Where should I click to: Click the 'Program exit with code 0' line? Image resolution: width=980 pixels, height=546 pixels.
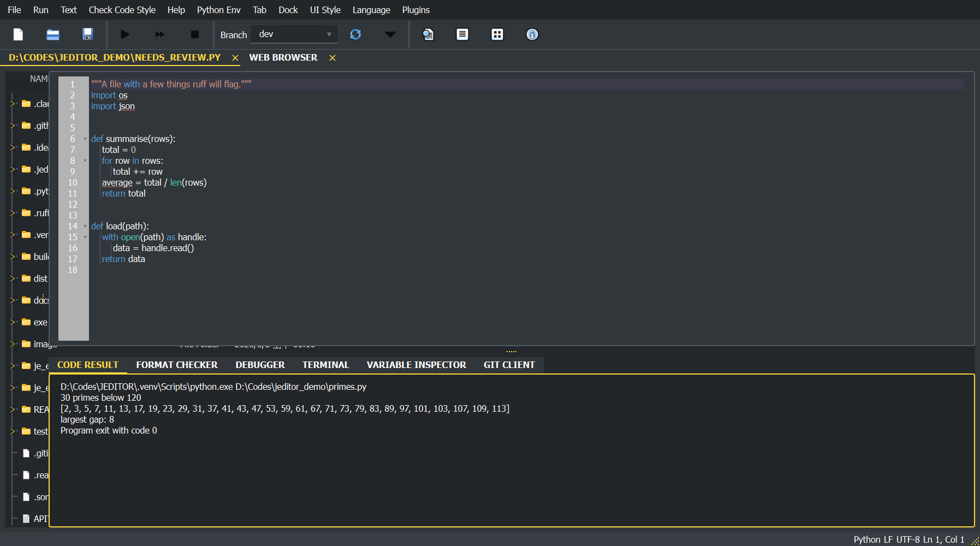[x=109, y=430]
